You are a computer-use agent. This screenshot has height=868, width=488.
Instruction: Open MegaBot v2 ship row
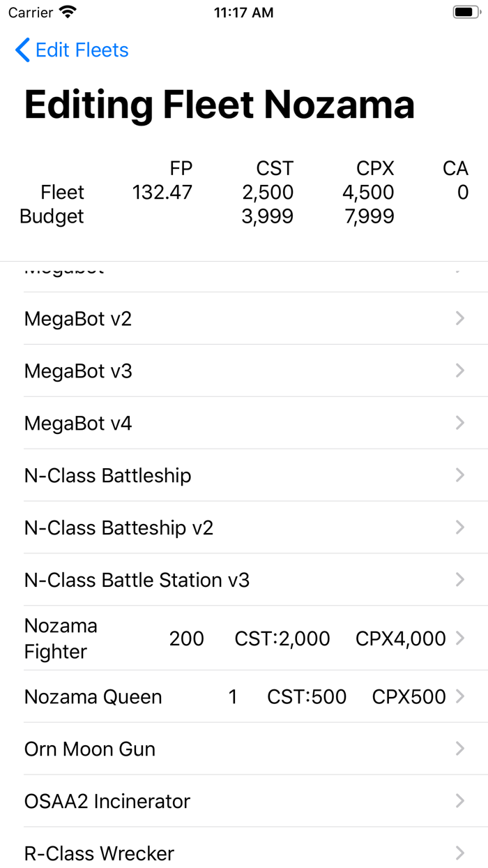[x=78, y=319]
